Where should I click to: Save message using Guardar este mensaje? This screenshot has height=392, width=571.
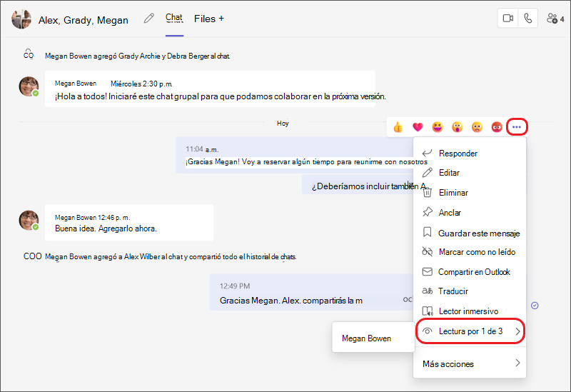tap(470, 233)
